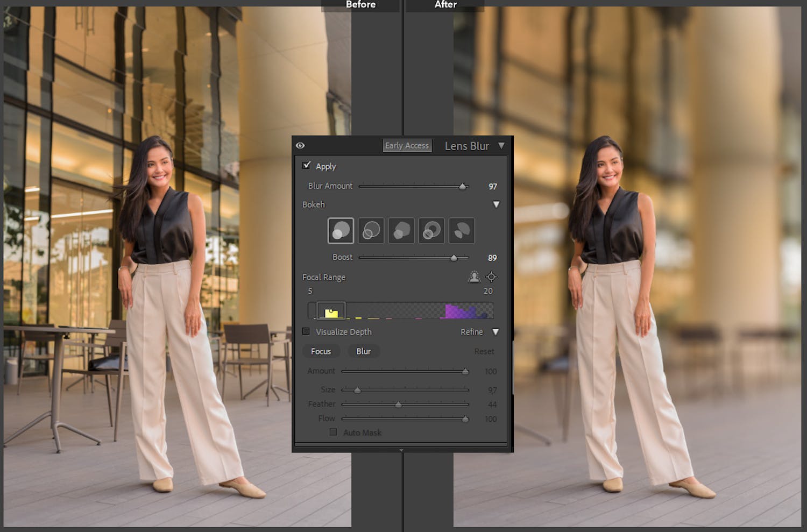
Task: Collapse the Refine section triangle
Action: pos(496,332)
